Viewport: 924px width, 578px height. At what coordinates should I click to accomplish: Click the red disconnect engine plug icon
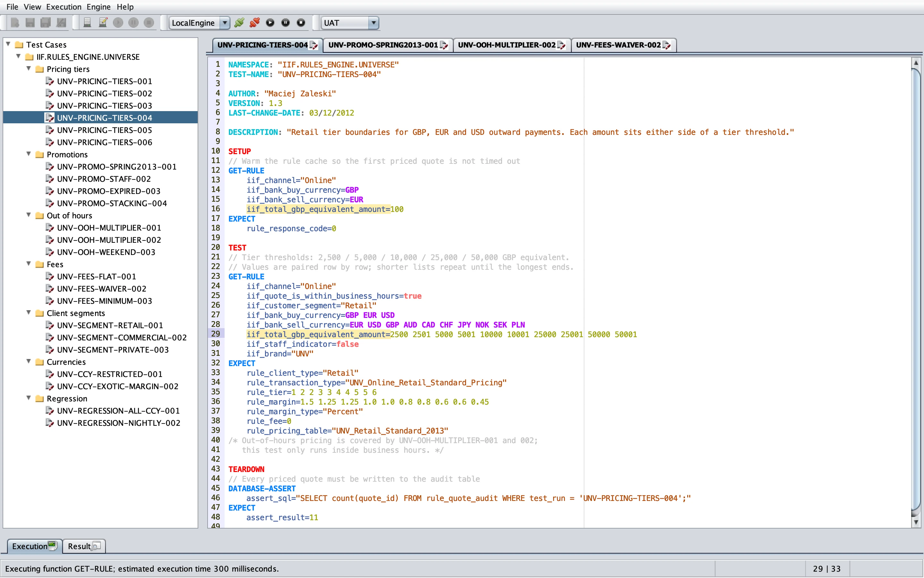(x=255, y=23)
